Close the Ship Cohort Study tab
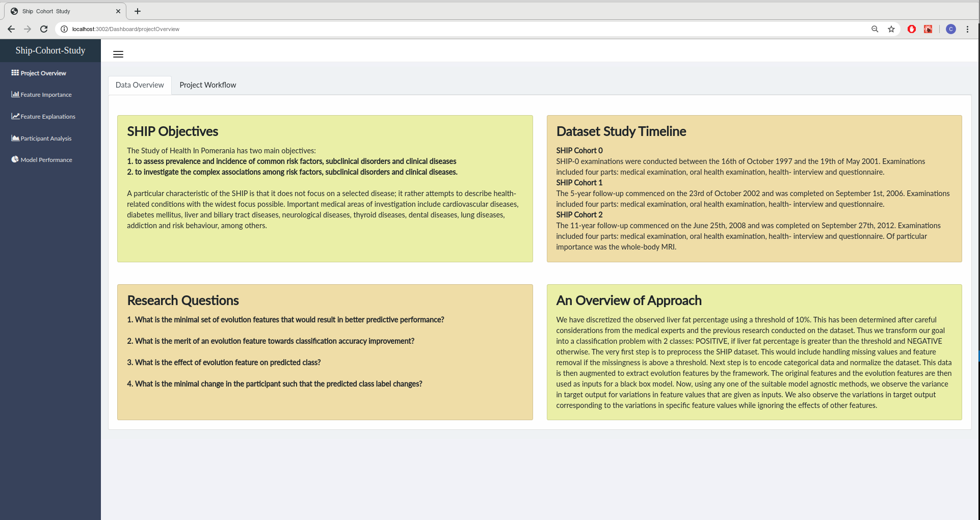This screenshot has height=520, width=980. click(x=118, y=11)
